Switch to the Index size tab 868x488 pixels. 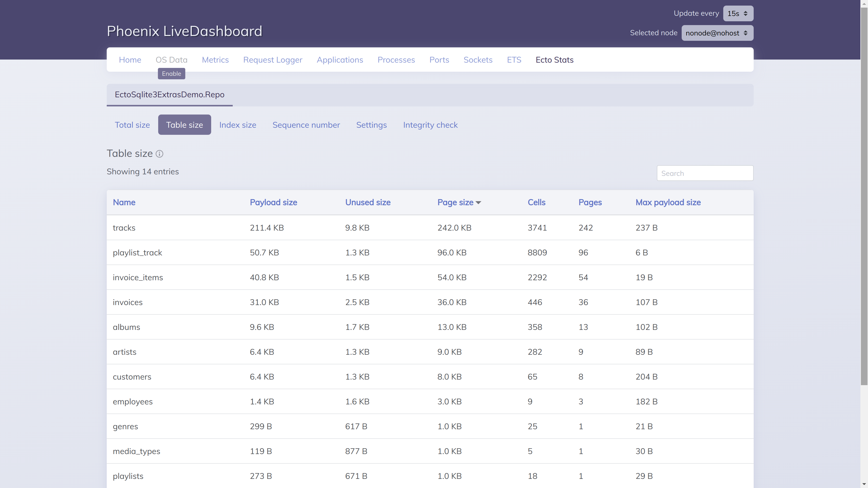238,125
